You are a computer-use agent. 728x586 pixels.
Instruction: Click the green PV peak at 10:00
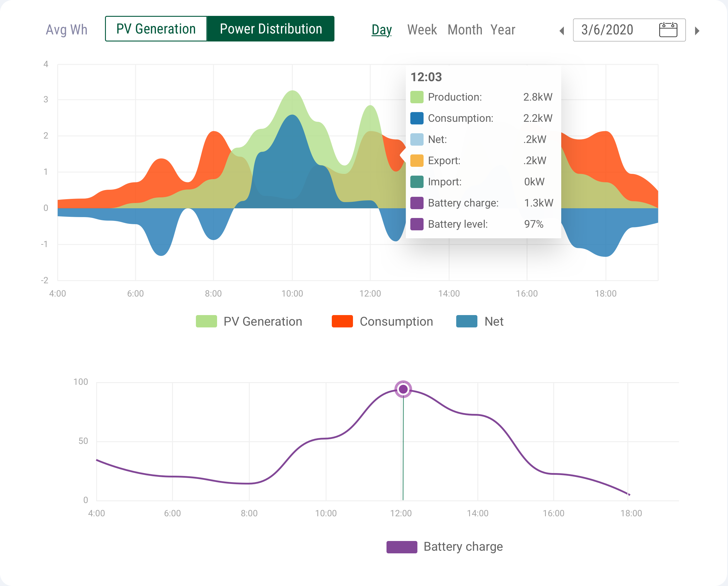[x=292, y=91]
